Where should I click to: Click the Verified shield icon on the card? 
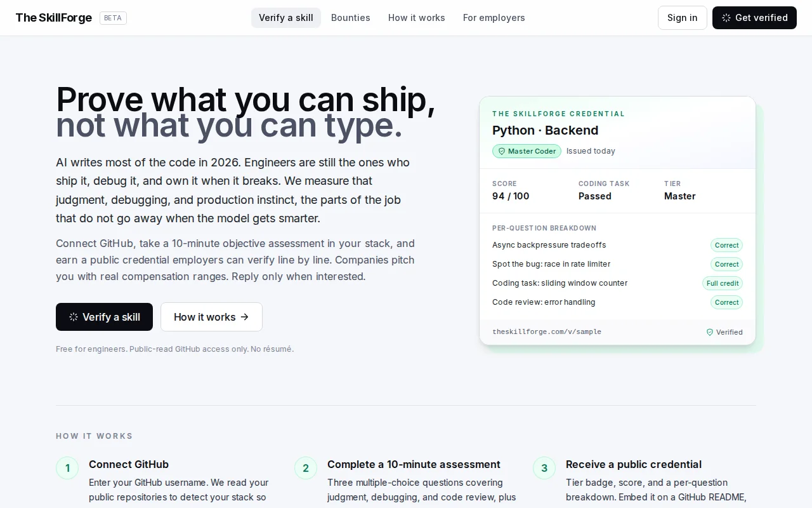click(710, 332)
